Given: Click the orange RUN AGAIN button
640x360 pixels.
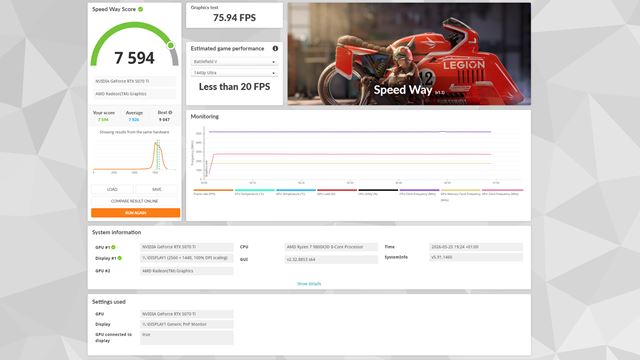Looking at the screenshot, I should pyautogui.click(x=136, y=213).
